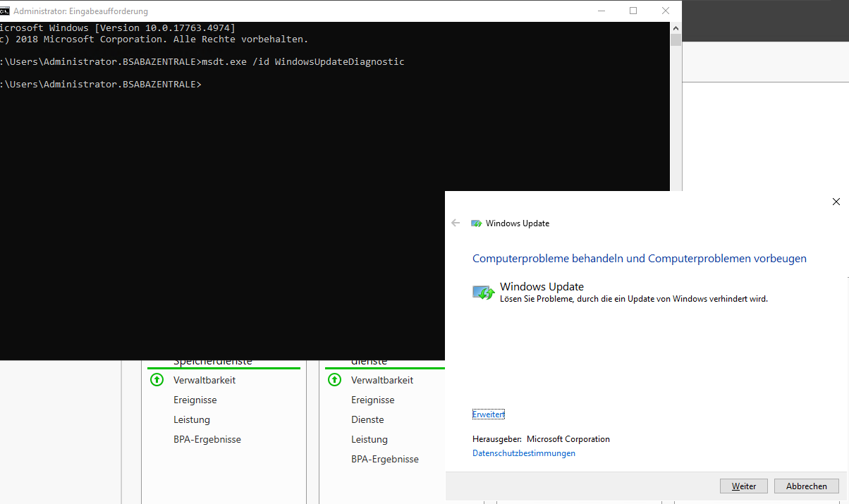Minimize the Eingabeaufforderung window
This screenshot has width=849, height=504.
click(601, 11)
